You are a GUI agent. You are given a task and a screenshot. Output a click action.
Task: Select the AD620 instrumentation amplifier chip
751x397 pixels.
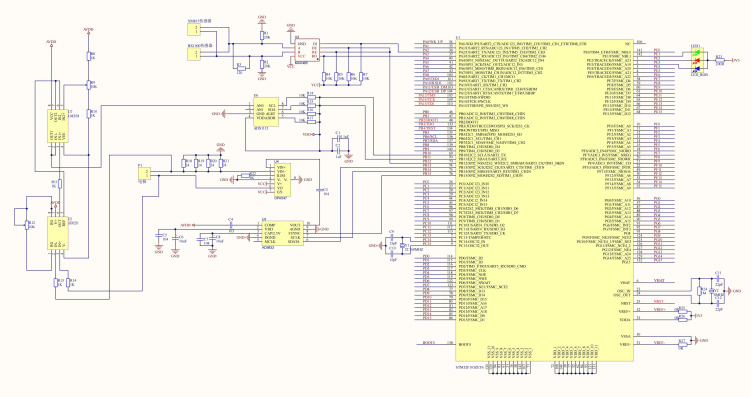(x=59, y=233)
